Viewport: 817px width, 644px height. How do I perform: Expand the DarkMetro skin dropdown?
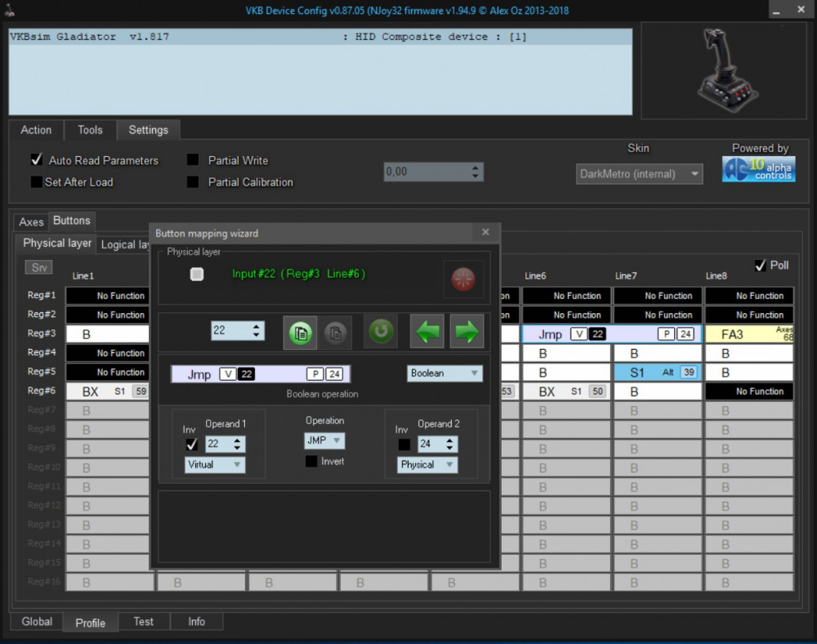(639, 174)
